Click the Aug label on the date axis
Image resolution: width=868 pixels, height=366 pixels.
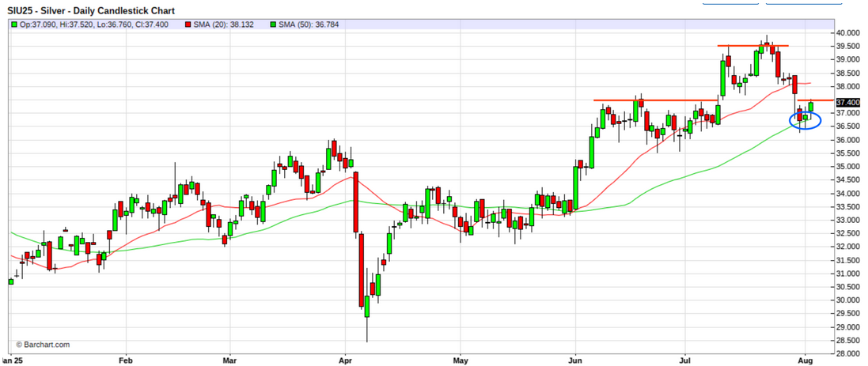click(805, 359)
